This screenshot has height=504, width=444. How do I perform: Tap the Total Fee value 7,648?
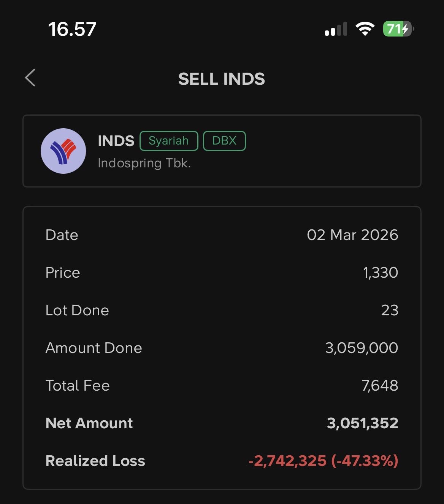[380, 386]
